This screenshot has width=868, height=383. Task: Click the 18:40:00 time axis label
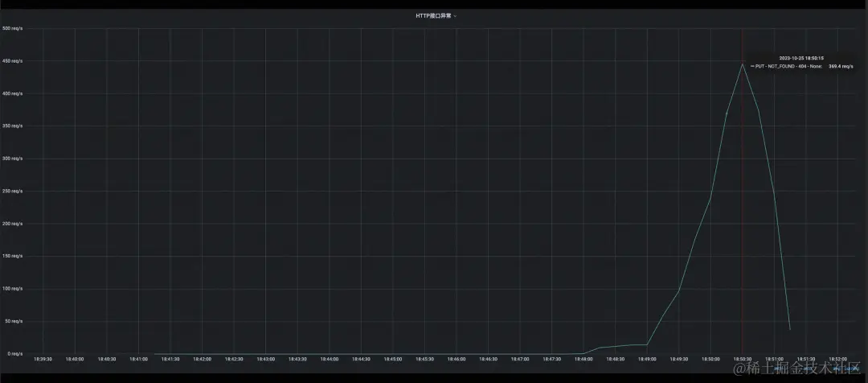point(75,359)
